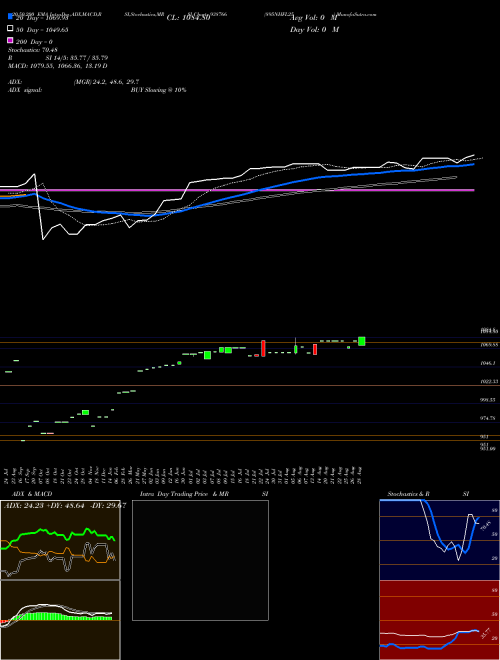Open the empty Intra Day Trading Price chart box

[x=200, y=560]
